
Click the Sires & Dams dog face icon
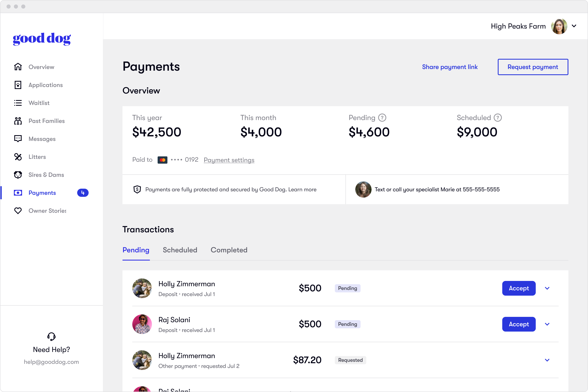coord(18,175)
